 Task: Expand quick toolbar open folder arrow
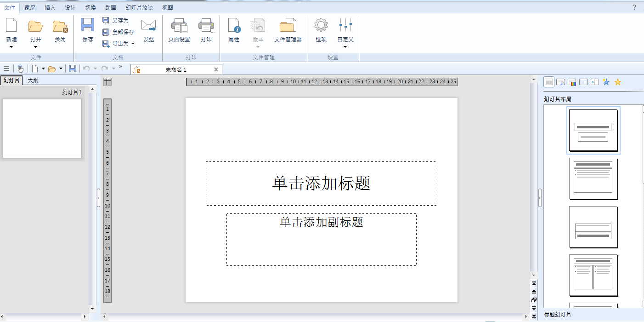[61, 69]
